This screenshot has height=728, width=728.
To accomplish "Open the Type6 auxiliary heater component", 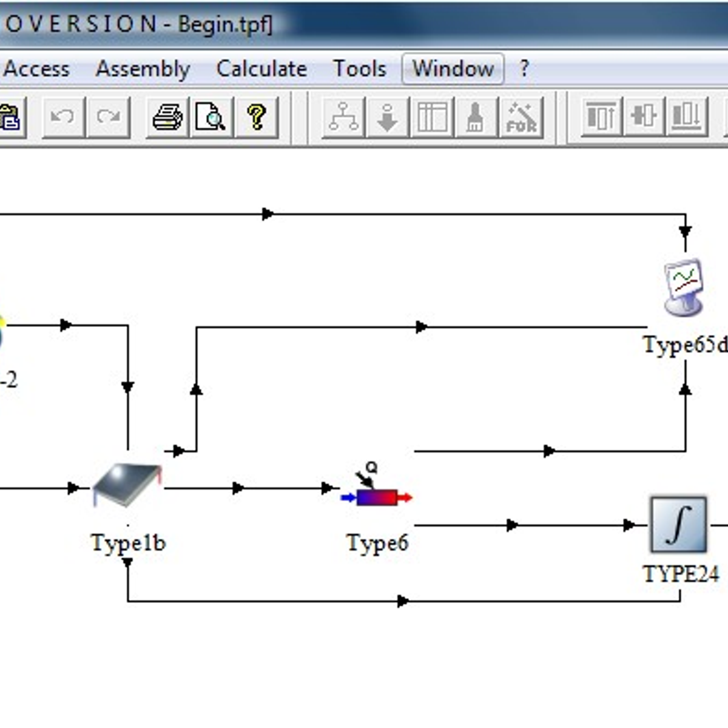I will [x=376, y=496].
